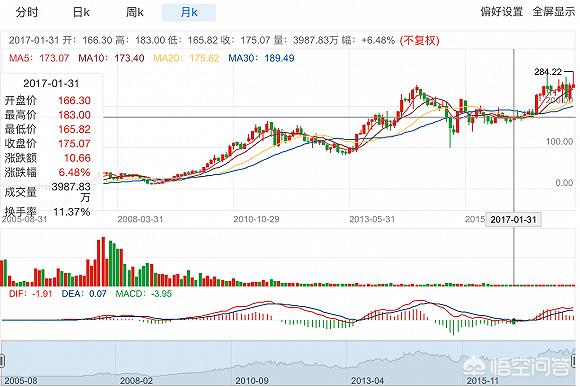Click the MA5 indicator label

point(39,58)
